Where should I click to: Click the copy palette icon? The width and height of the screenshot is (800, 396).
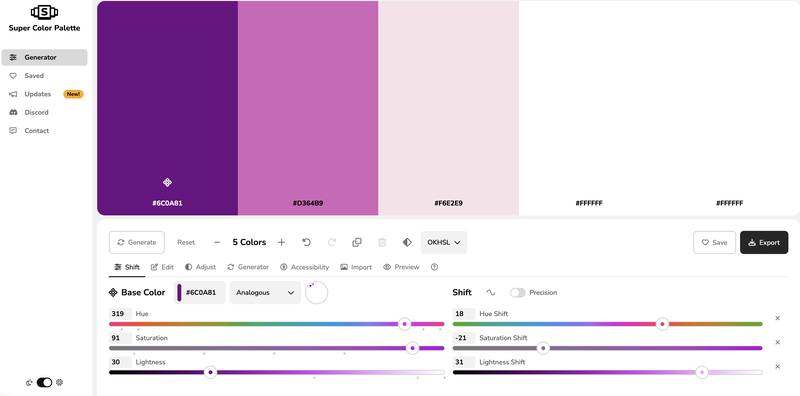(x=357, y=242)
